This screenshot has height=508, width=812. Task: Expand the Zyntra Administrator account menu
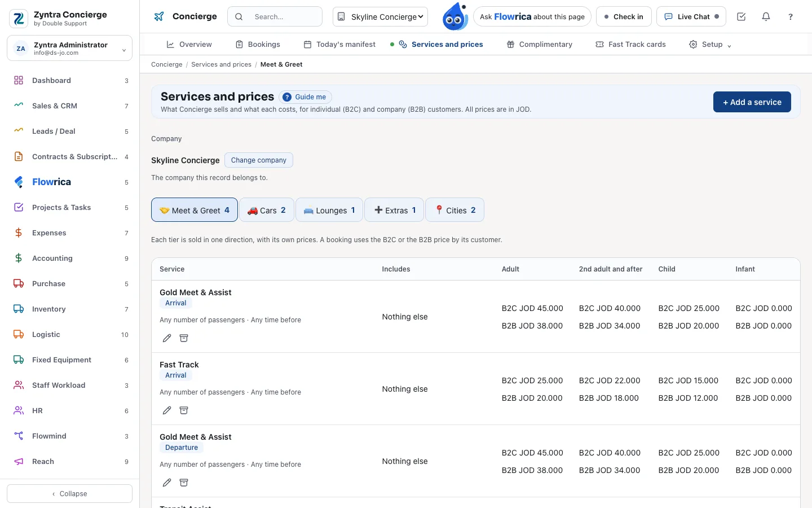click(x=69, y=48)
